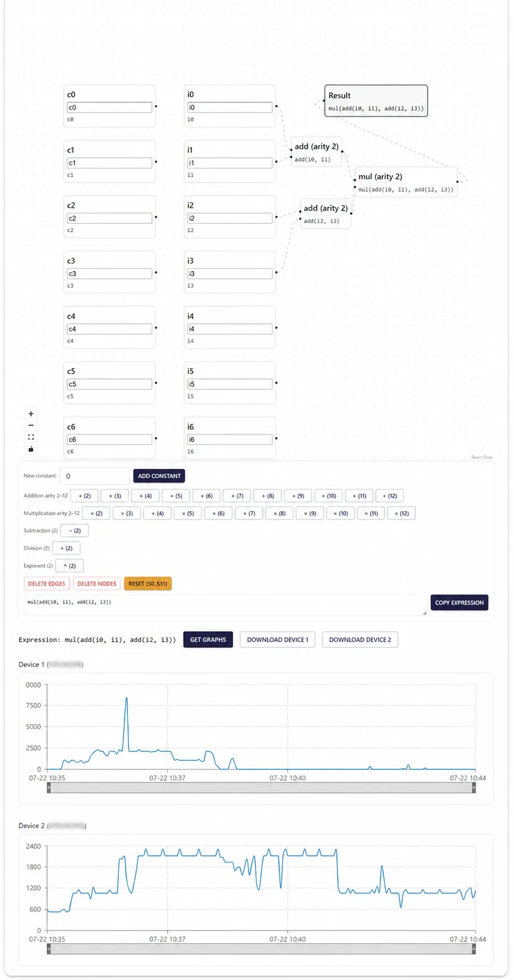The image size is (514, 980).
Task: Add a multiplication node of arity 8
Action: [x=280, y=513]
